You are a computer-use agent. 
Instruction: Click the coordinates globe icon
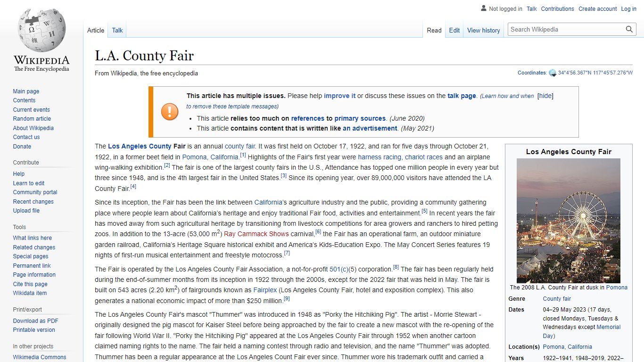[x=553, y=73]
